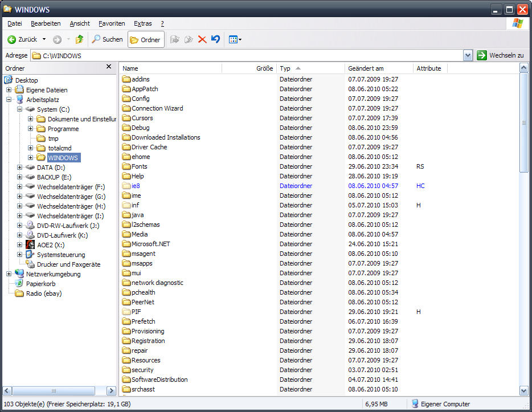Select the BACKUP (E:) drive icon
Viewport: 532px width, 412px height.
30,177
